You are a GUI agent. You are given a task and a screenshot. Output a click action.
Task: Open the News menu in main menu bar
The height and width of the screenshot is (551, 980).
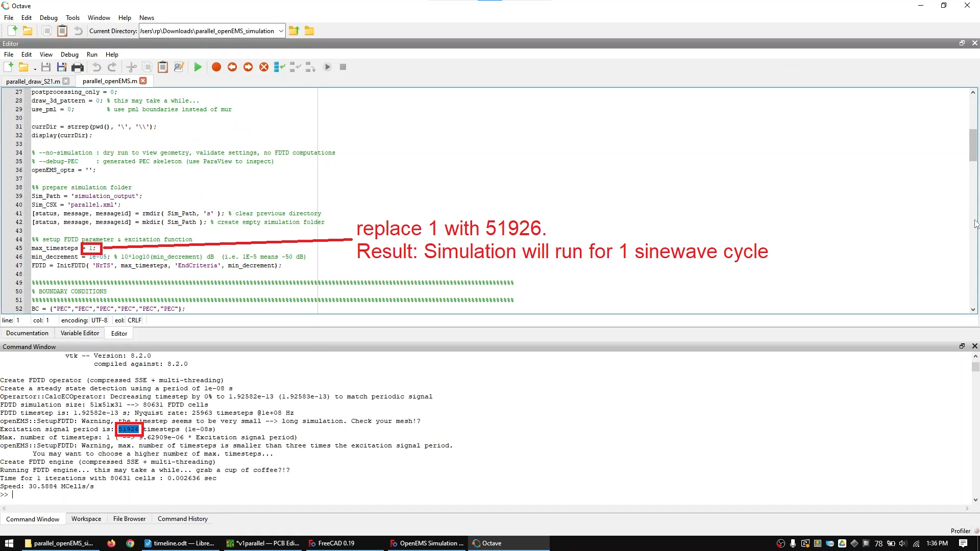[146, 18]
